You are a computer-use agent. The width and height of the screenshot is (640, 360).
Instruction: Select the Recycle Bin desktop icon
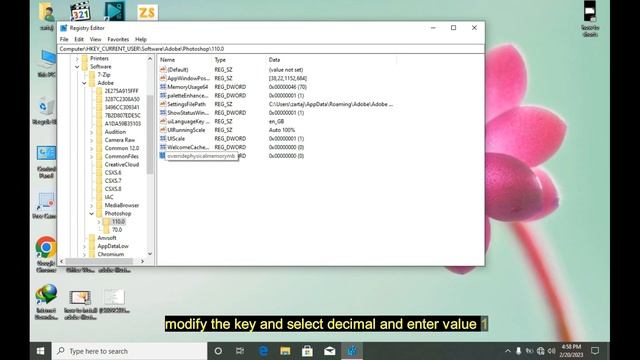(x=45, y=110)
